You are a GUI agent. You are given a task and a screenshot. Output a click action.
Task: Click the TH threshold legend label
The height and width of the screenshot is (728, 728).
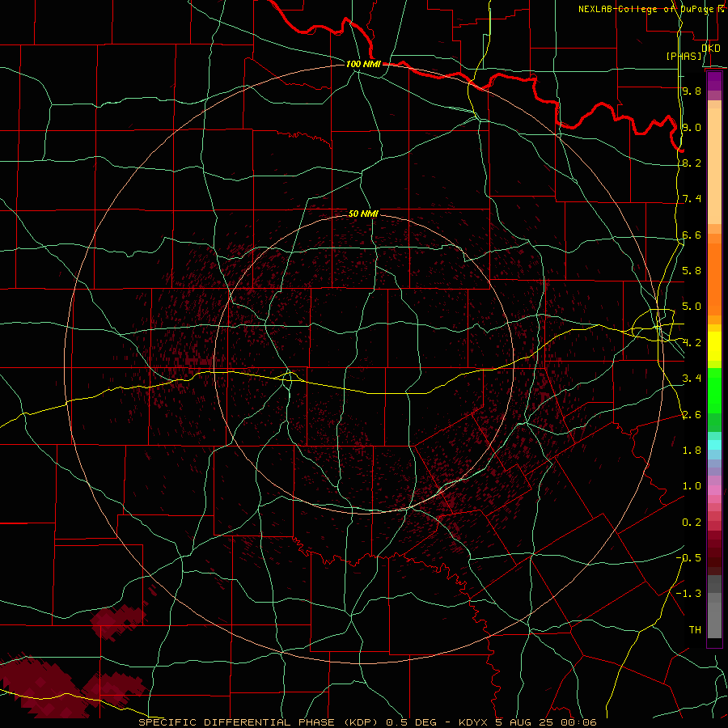coord(695,629)
